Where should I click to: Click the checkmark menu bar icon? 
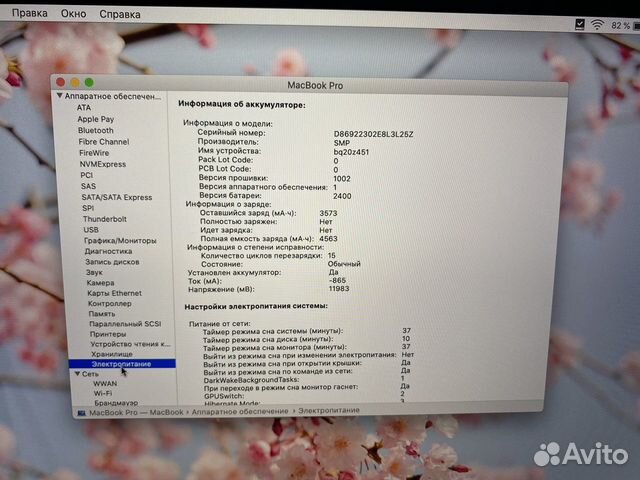click(x=580, y=24)
